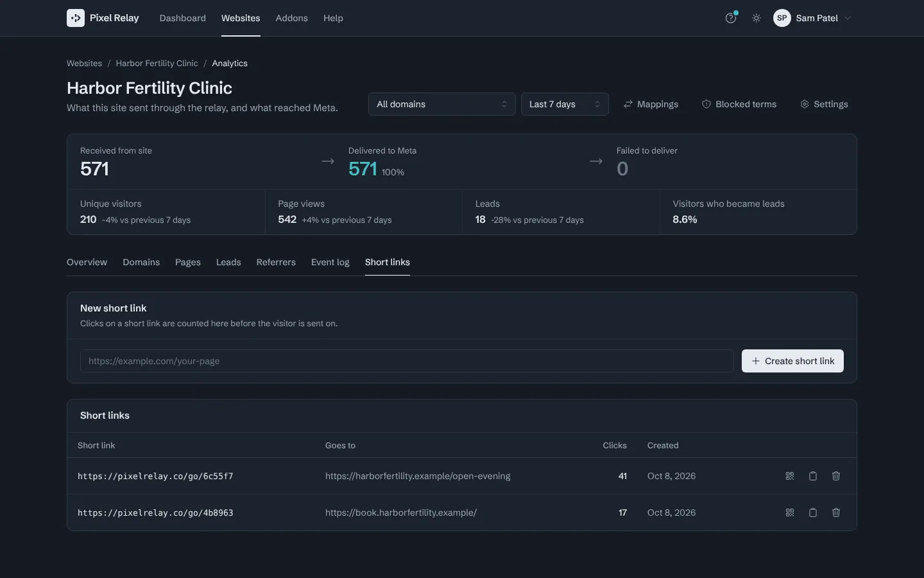Open the Last 7 days range dropdown
Screen dimensions: 924x578
click(x=565, y=104)
